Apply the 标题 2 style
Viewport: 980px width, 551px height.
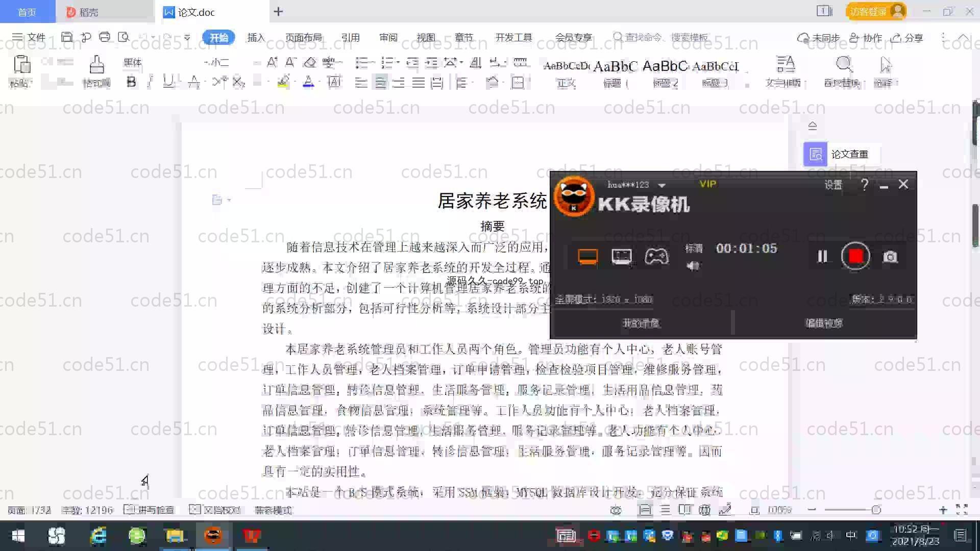click(x=665, y=73)
